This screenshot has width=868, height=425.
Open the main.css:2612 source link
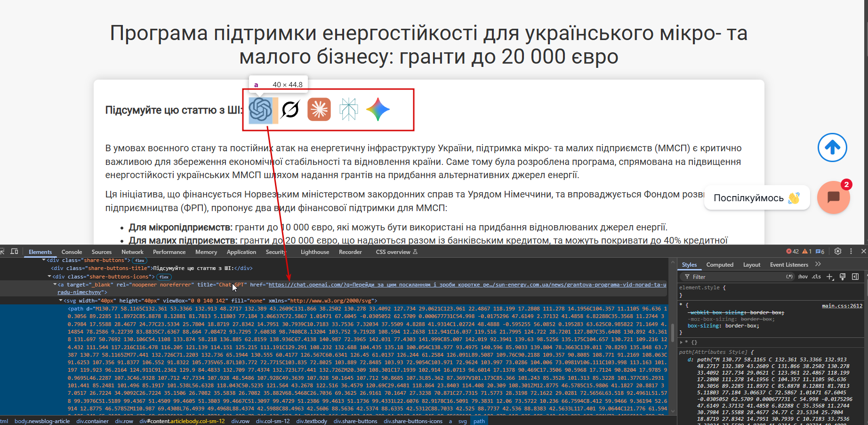[842, 306]
